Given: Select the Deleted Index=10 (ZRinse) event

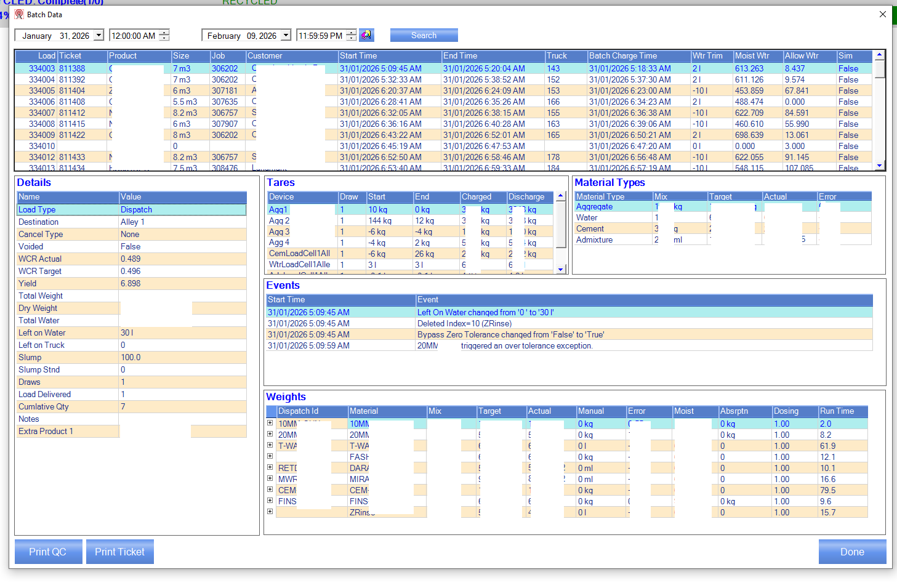Looking at the screenshot, I should [x=569, y=323].
